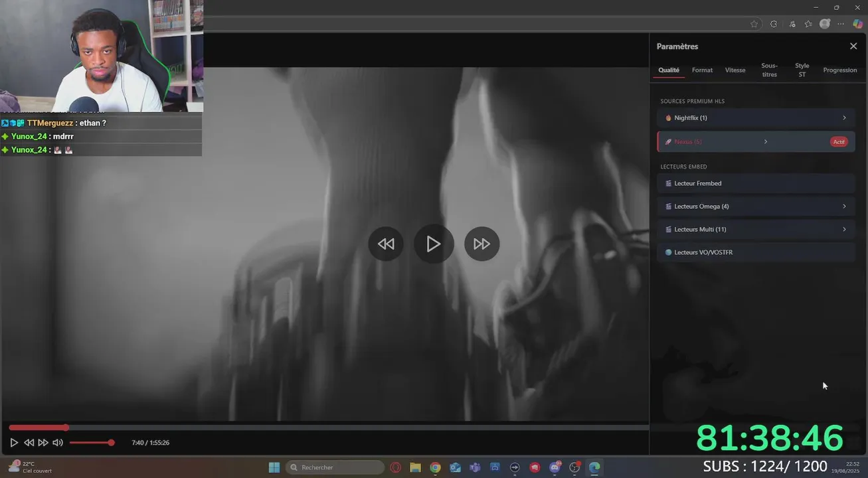The image size is (868, 478).
Task: Click the SOURCES PREMIUM HLS heading
Action: point(692,101)
